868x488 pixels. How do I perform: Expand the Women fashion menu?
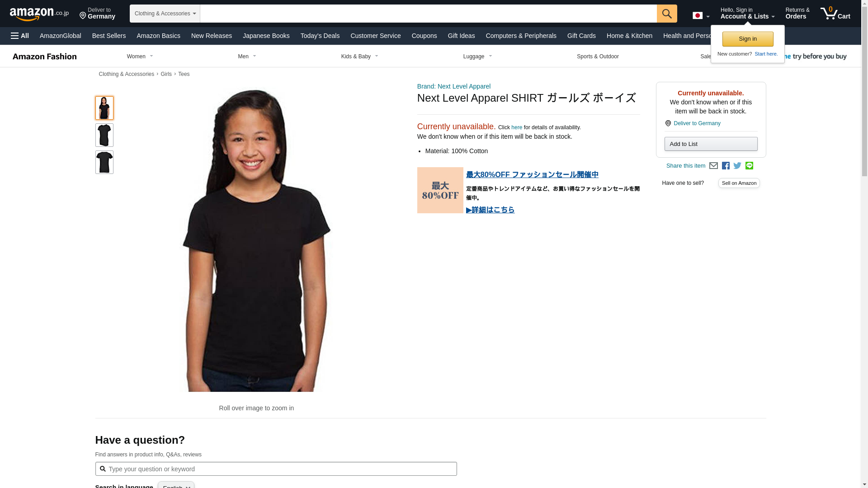click(140, 56)
